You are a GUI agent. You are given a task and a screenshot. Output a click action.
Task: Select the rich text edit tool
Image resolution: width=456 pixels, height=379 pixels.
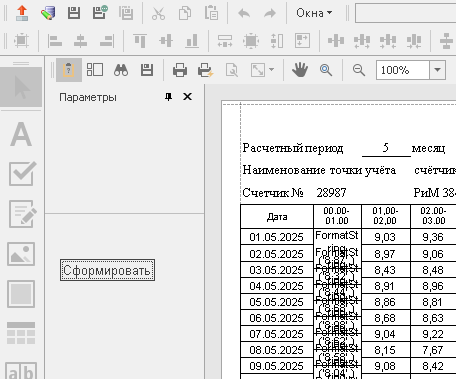tap(22, 214)
